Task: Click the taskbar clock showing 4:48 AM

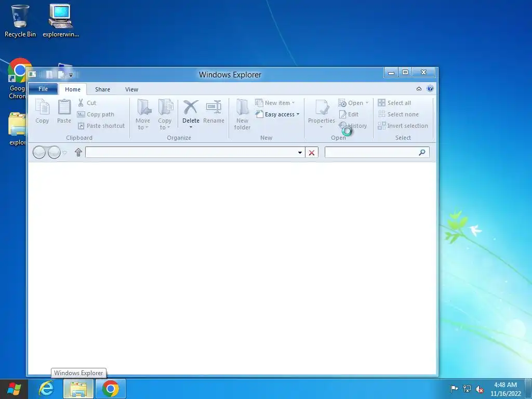Action: 506,389
